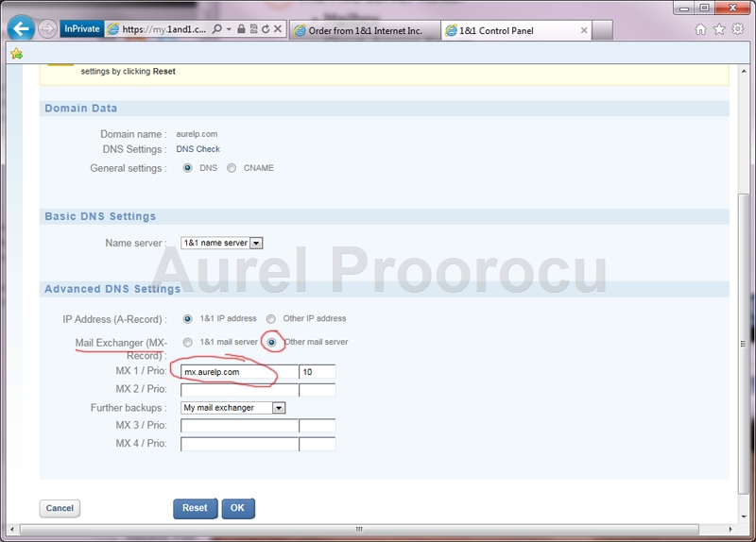Open the Name server dropdown
Viewport: 756px width, 542px height.
pos(222,243)
